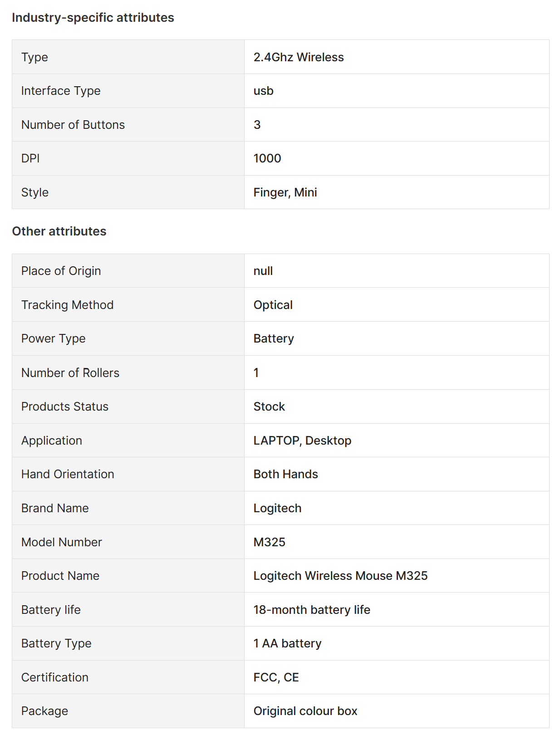Image resolution: width=560 pixels, height=735 pixels.
Task: Click the "Place of Origin" label
Action: [61, 271]
